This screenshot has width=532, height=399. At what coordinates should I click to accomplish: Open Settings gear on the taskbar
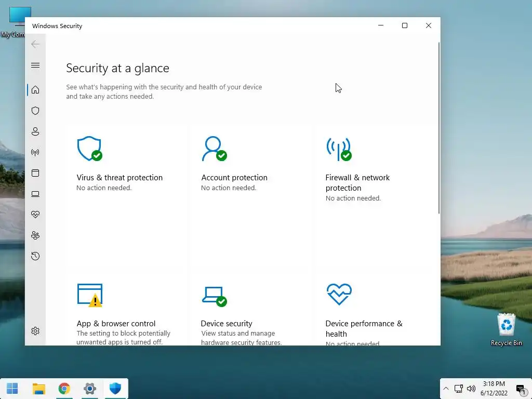pos(89,389)
